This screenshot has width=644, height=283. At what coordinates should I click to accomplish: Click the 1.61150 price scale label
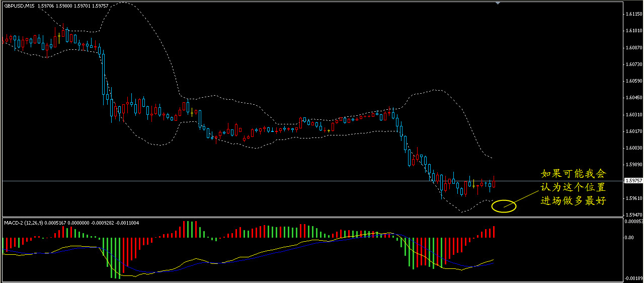[x=633, y=14]
